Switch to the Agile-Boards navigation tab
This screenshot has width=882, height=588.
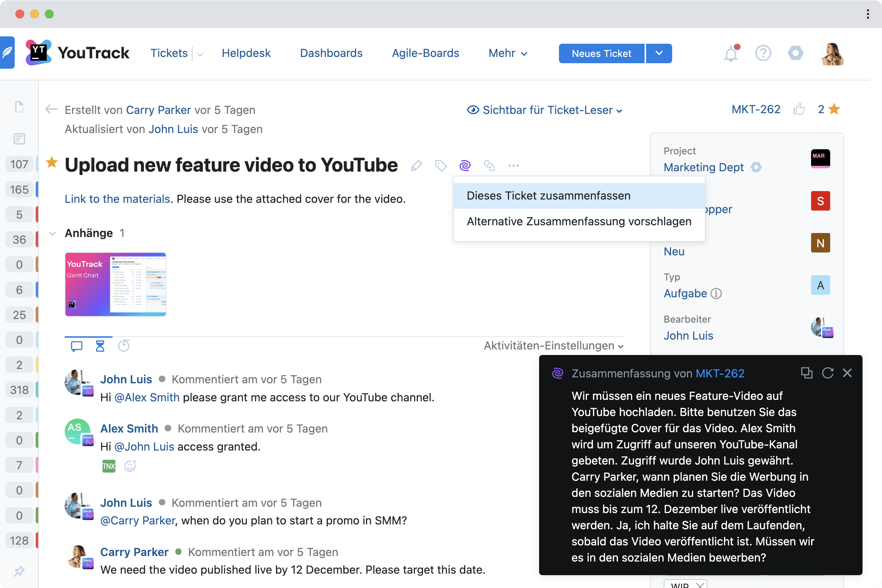coord(425,53)
